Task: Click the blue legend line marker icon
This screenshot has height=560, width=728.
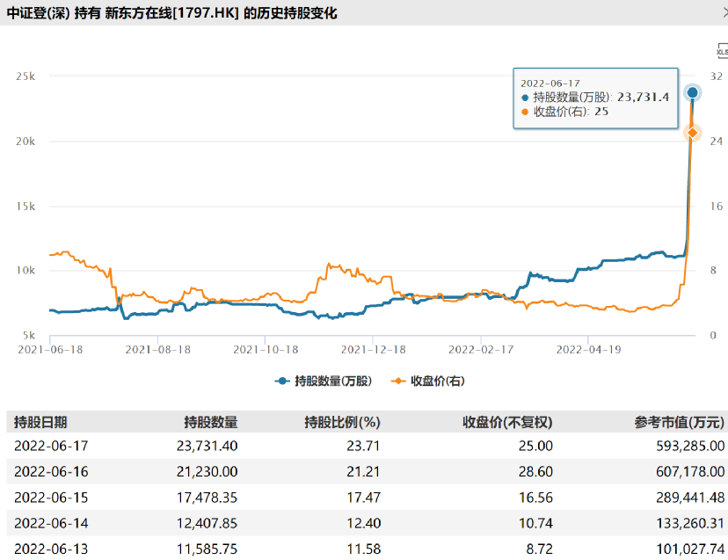Action: [282, 382]
